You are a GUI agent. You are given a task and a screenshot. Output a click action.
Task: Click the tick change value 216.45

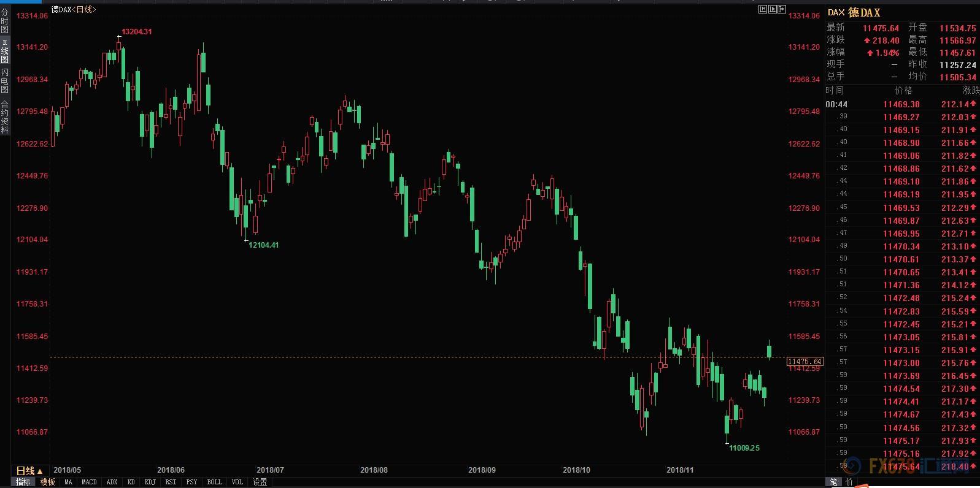[955, 376]
